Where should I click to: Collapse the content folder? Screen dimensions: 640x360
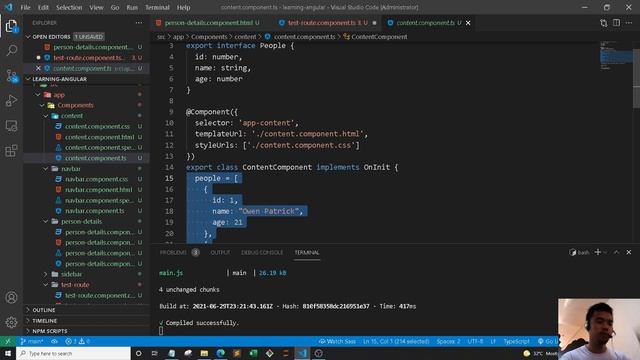coord(46,116)
